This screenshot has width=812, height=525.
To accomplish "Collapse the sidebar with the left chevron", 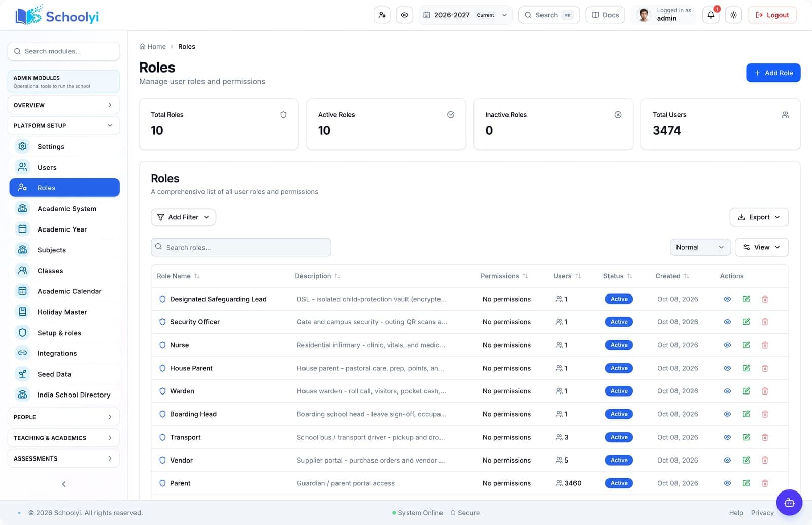I will pos(64,484).
